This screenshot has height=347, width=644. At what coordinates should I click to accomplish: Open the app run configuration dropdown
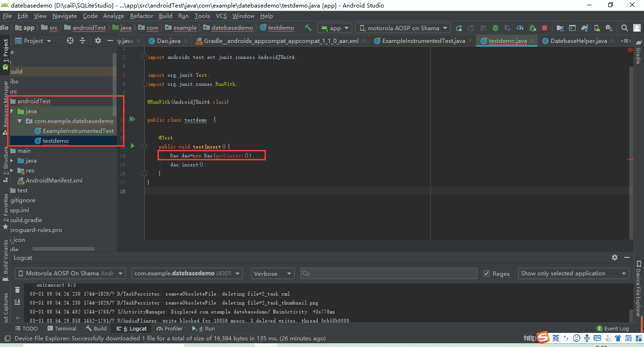tap(334, 28)
